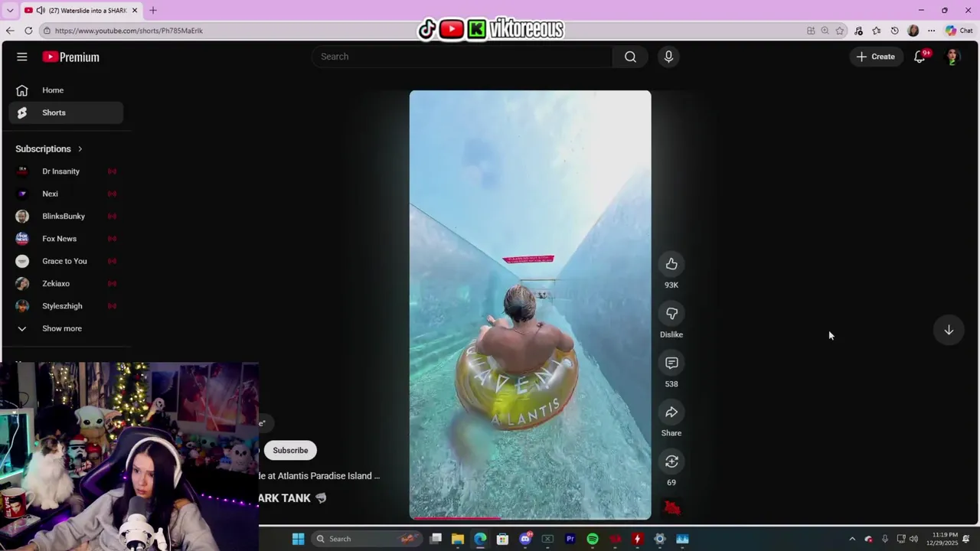980x551 pixels.
Task: Open the media control music icon
Action: [858, 31]
